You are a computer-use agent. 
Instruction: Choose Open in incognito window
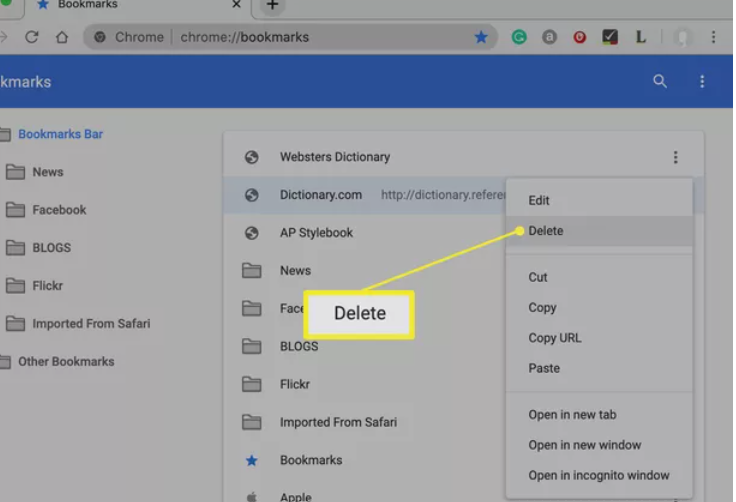[599, 475]
